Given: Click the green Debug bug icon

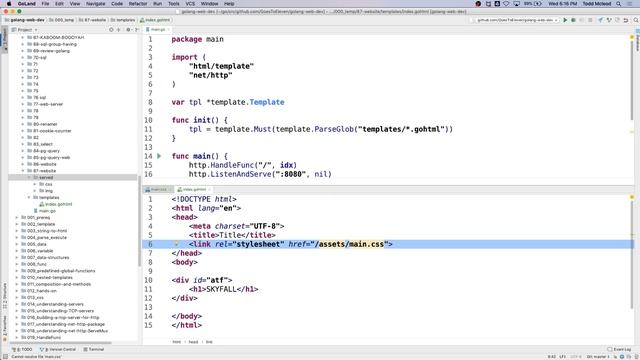Looking at the screenshot, I should 573,20.
